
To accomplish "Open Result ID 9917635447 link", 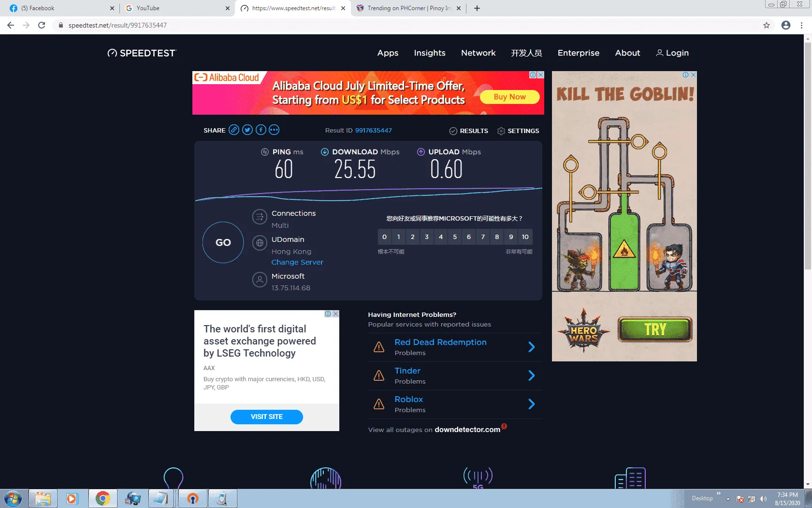I will click(x=374, y=131).
